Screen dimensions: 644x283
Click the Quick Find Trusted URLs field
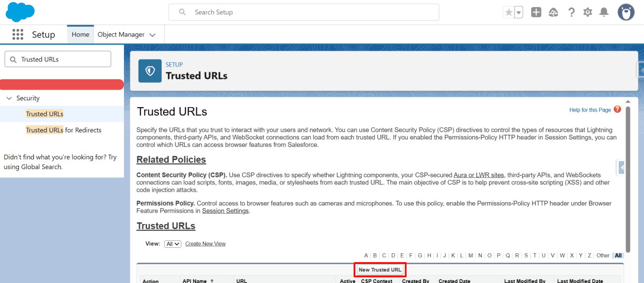[x=58, y=59]
